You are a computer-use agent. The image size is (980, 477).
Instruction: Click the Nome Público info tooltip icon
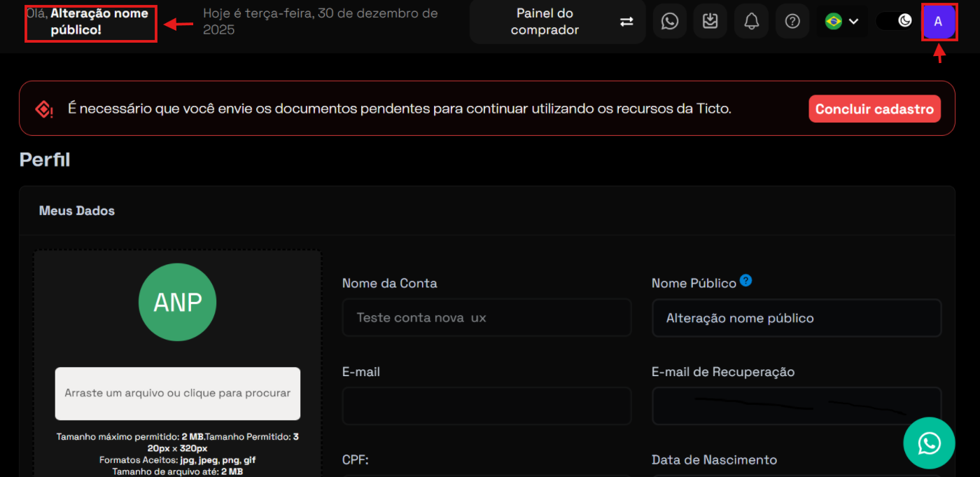[x=745, y=281]
